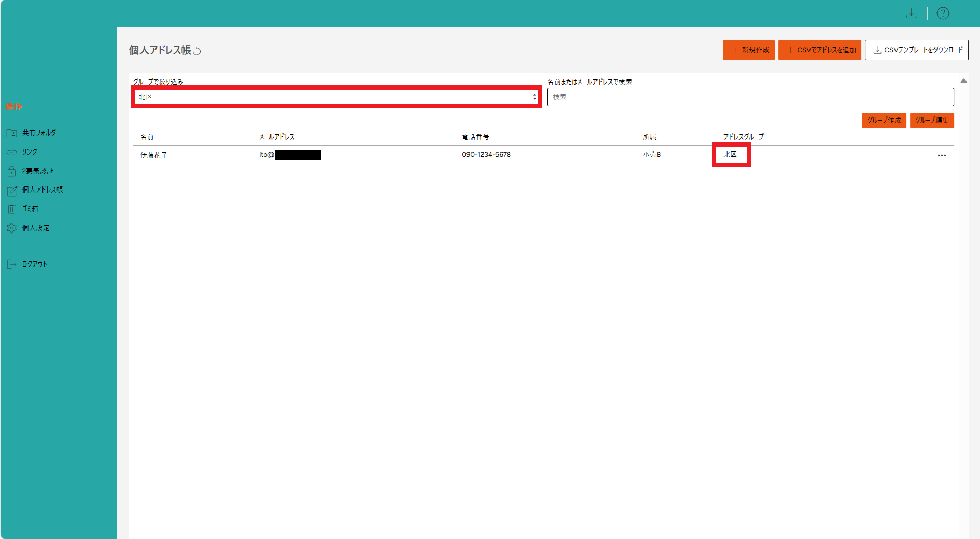Screen dimensions: 980x539
Task: Click the ログアウト link
Action: click(x=34, y=264)
